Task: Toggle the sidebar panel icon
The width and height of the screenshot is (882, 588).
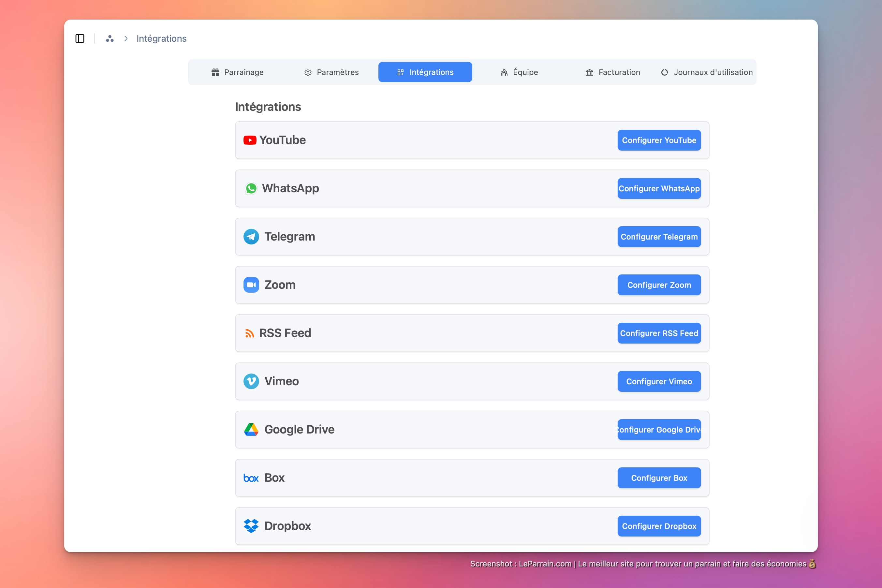Action: point(80,38)
